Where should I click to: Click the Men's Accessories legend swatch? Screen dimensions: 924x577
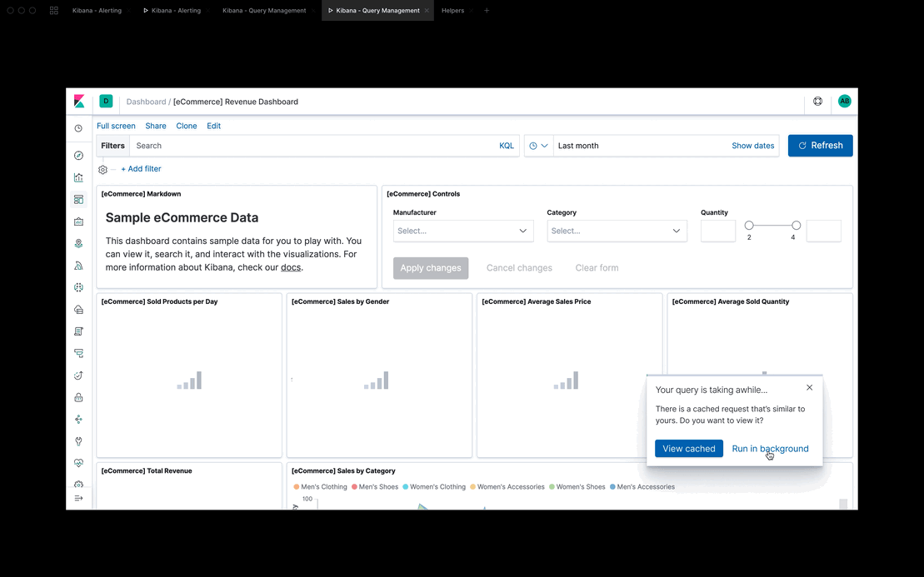[x=613, y=487]
